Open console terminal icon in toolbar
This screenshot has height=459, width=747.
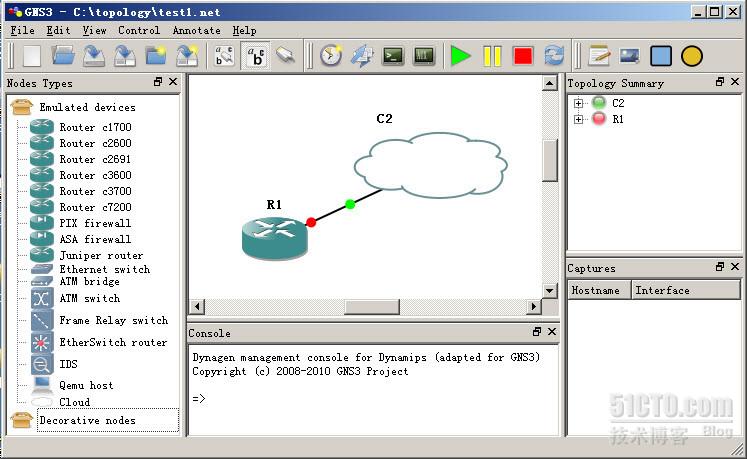(393, 56)
